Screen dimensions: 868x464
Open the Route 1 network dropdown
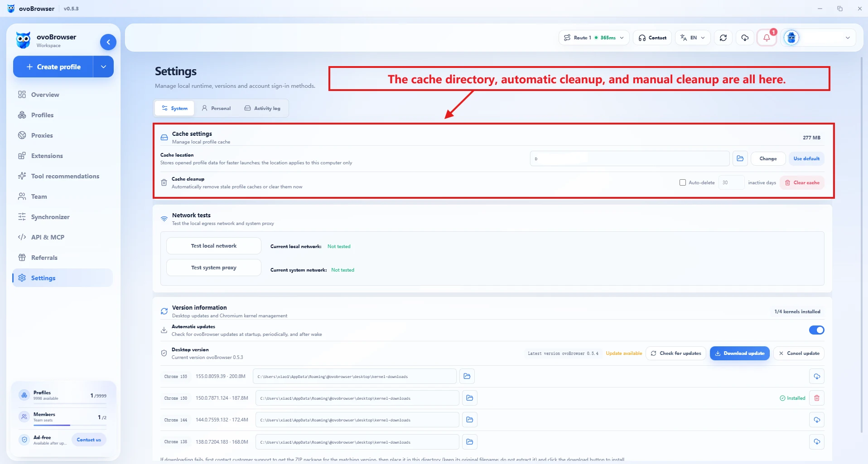pos(593,38)
